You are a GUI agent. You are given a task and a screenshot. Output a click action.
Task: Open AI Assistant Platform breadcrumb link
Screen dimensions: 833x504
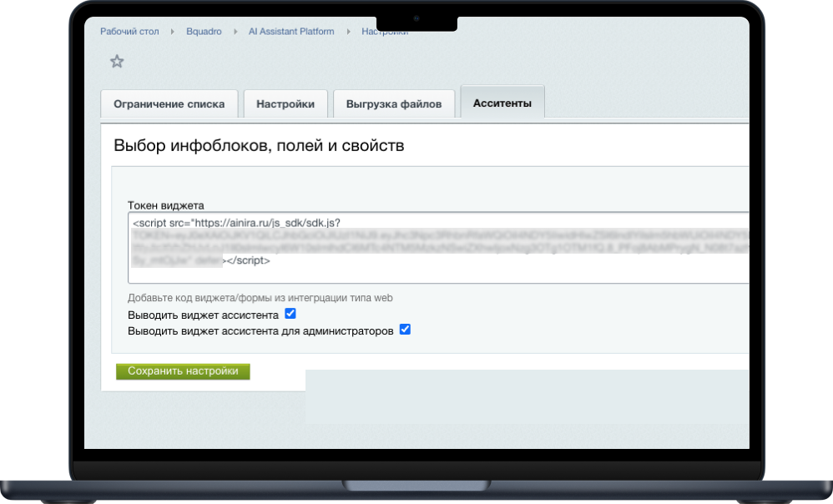(291, 32)
